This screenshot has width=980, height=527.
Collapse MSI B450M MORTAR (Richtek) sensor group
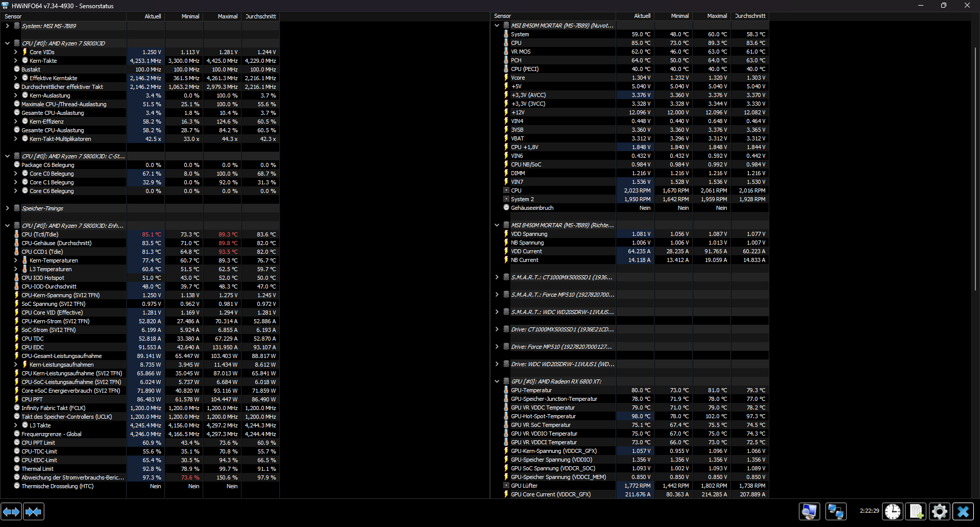497,225
